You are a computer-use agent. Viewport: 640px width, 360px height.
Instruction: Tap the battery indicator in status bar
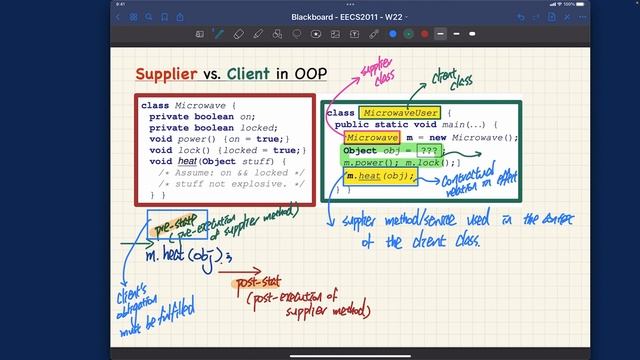point(580,4)
